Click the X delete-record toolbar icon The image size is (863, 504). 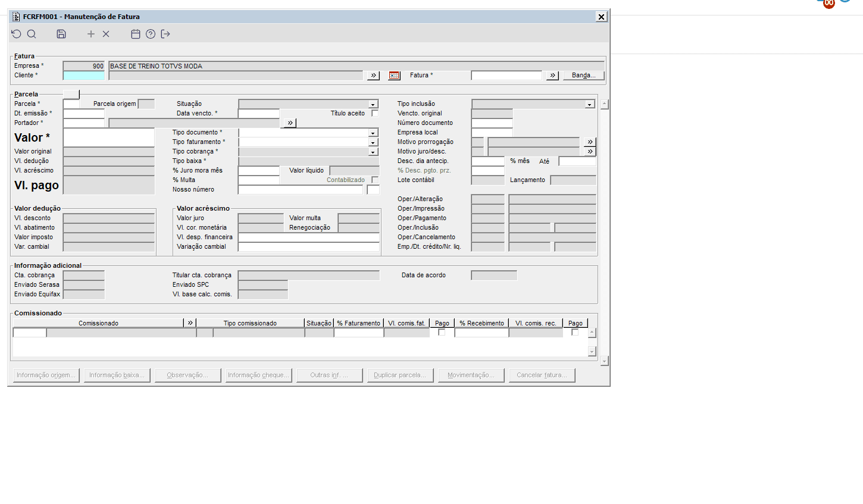point(106,34)
